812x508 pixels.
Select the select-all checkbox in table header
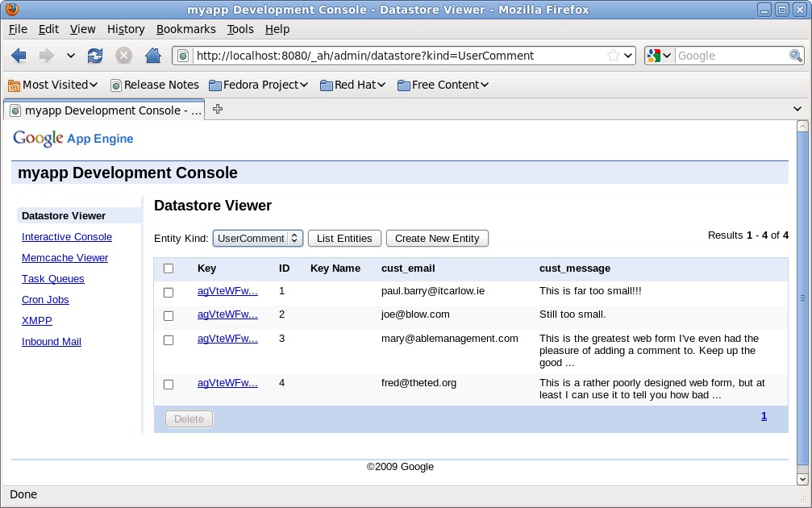click(x=169, y=269)
